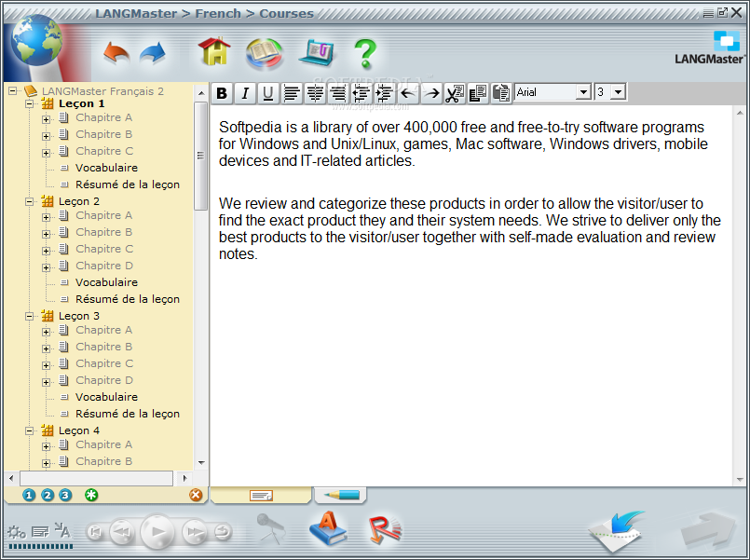Open the laptop notebook icon
Screen dimensions: 750x560
pyautogui.click(x=316, y=52)
